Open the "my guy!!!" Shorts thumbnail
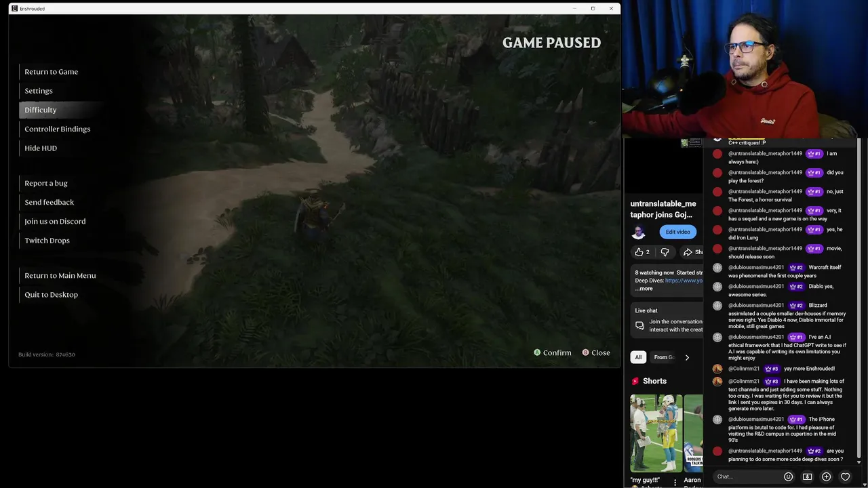This screenshot has height=488, width=868. [656, 433]
